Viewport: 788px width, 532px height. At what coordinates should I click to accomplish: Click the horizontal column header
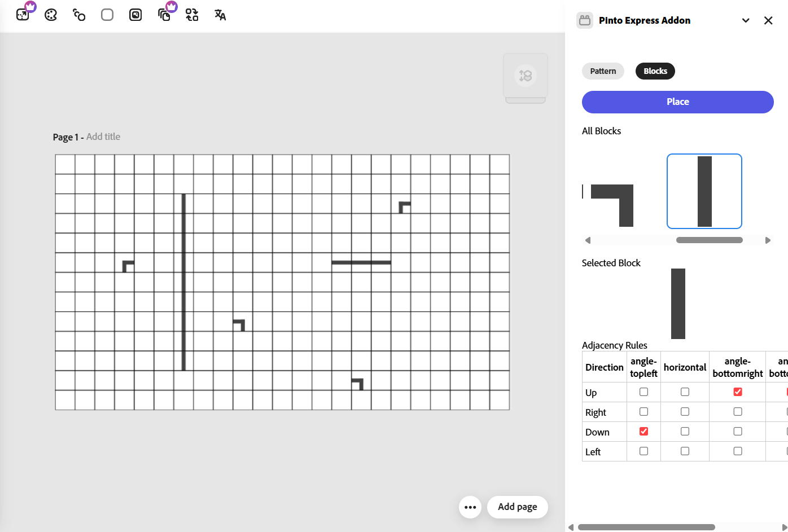click(x=685, y=367)
